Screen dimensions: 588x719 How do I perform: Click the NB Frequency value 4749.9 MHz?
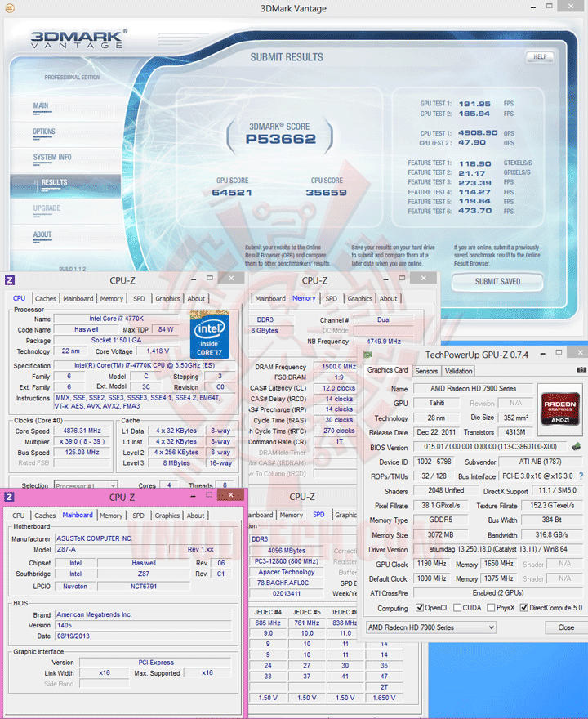click(383, 342)
